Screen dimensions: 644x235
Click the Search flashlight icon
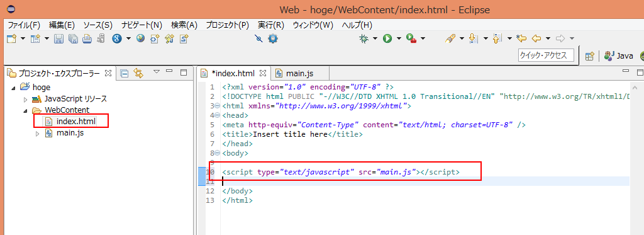(x=450, y=38)
